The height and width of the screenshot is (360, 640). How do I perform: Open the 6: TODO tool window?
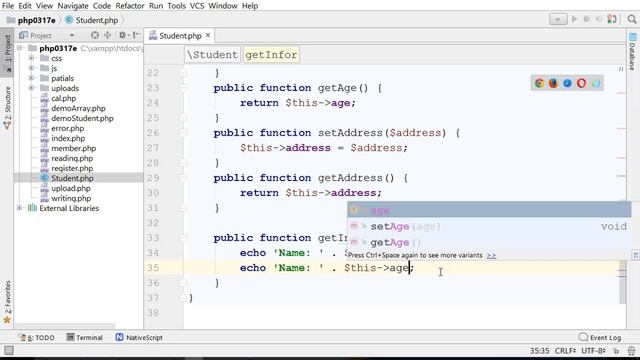pos(37,338)
